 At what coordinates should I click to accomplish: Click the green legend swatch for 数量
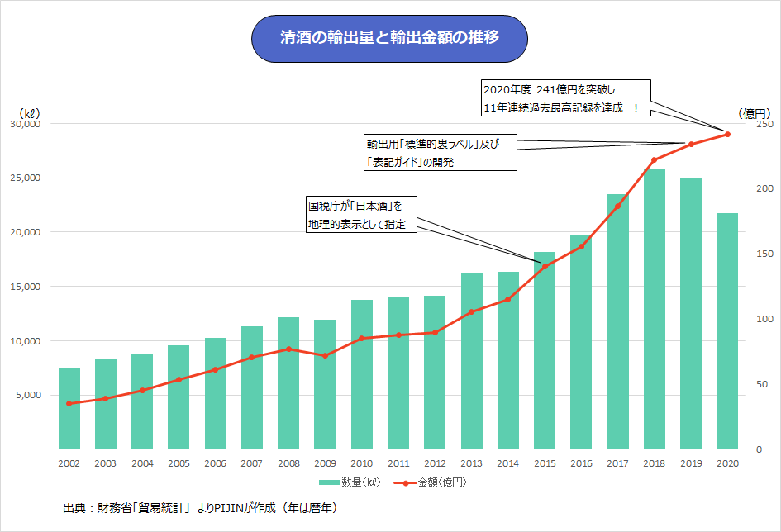click(x=330, y=482)
